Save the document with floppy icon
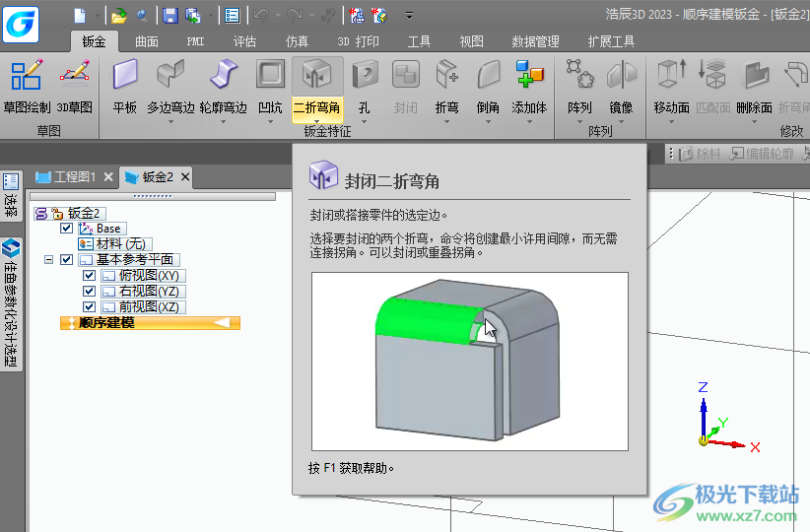The width and height of the screenshot is (810, 532). [170, 16]
